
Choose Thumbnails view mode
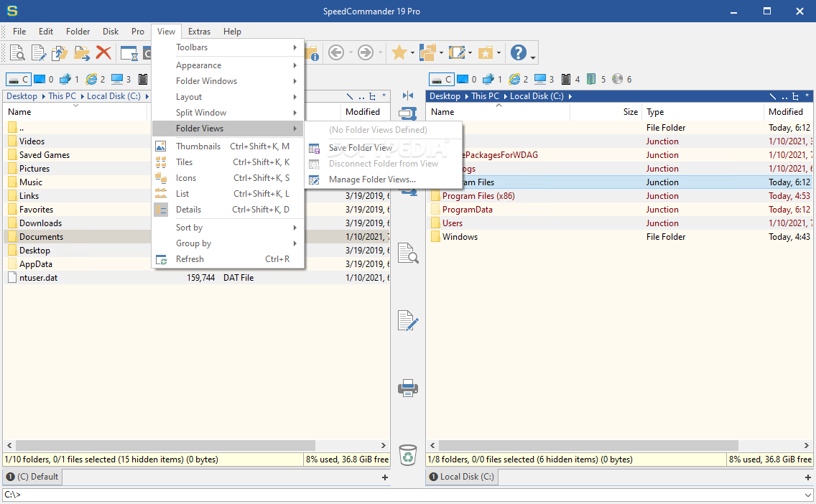tap(228, 146)
